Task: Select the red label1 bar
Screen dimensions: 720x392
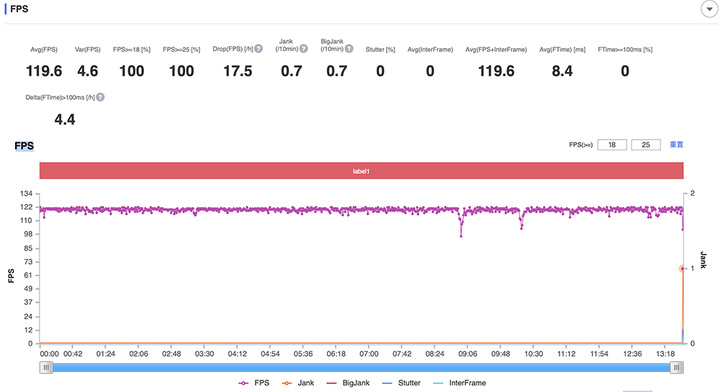Action: 361,171
